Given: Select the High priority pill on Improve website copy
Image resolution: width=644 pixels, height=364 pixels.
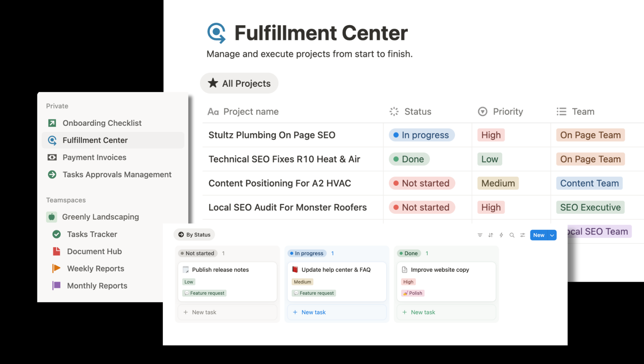Looking at the screenshot, I should (408, 282).
